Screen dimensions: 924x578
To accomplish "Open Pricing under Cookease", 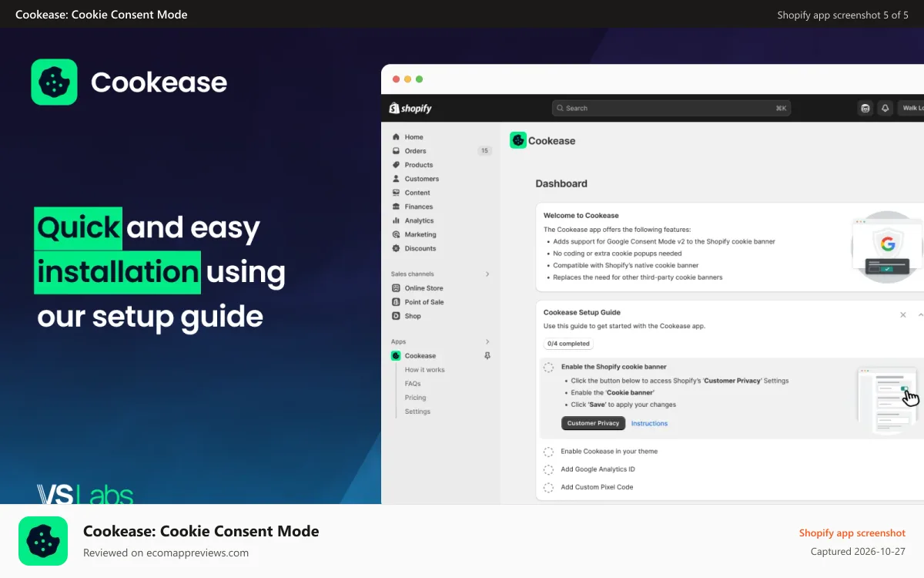I will [x=416, y=398].
